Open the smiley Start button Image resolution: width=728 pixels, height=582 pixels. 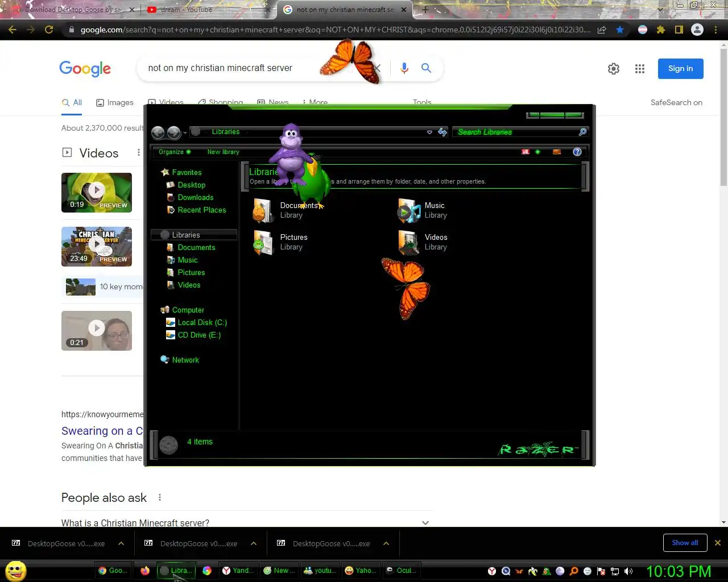pyautogui.click(x=16, y=571)
